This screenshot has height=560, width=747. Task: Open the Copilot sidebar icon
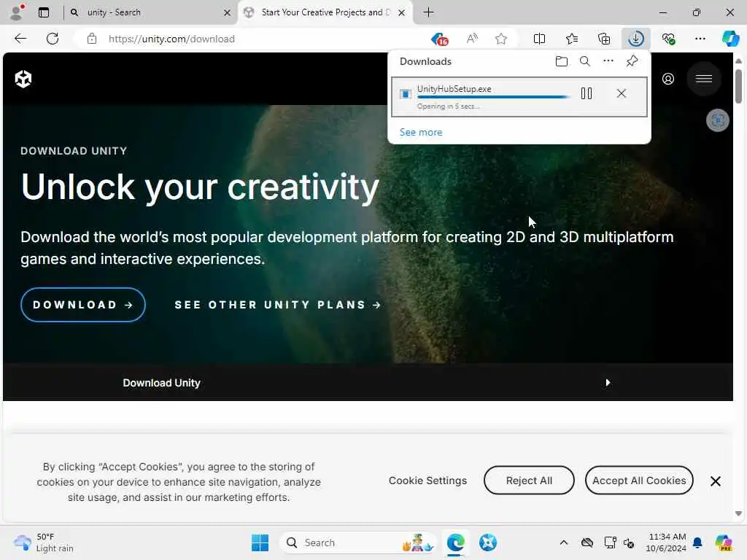point(730,39)
